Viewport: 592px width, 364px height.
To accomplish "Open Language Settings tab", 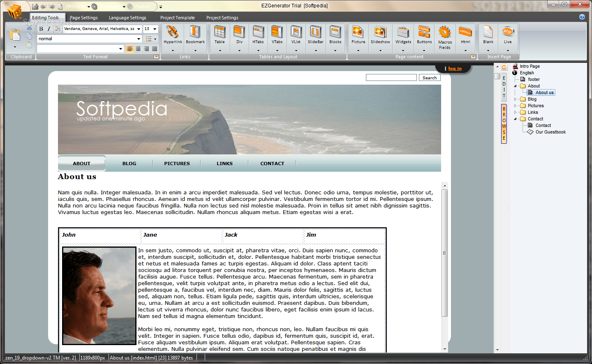I will click(127, 18).
